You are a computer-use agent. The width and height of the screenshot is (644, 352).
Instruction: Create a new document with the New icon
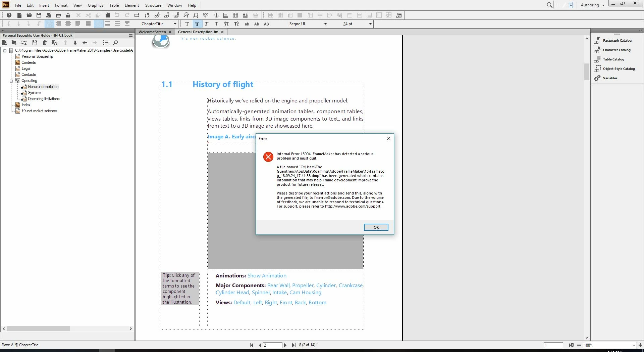[19, 15]
